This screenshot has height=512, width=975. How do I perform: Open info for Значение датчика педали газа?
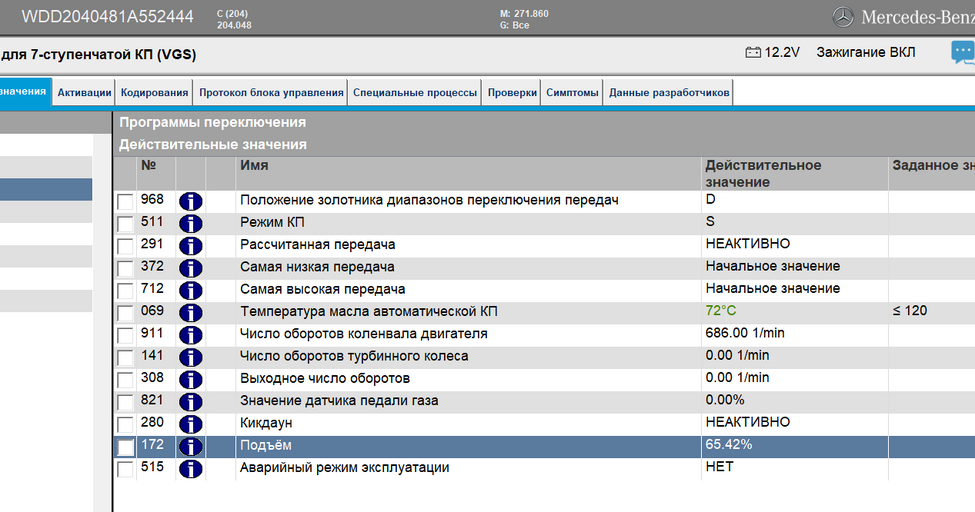pyautogui.click(x=191, y=402)
